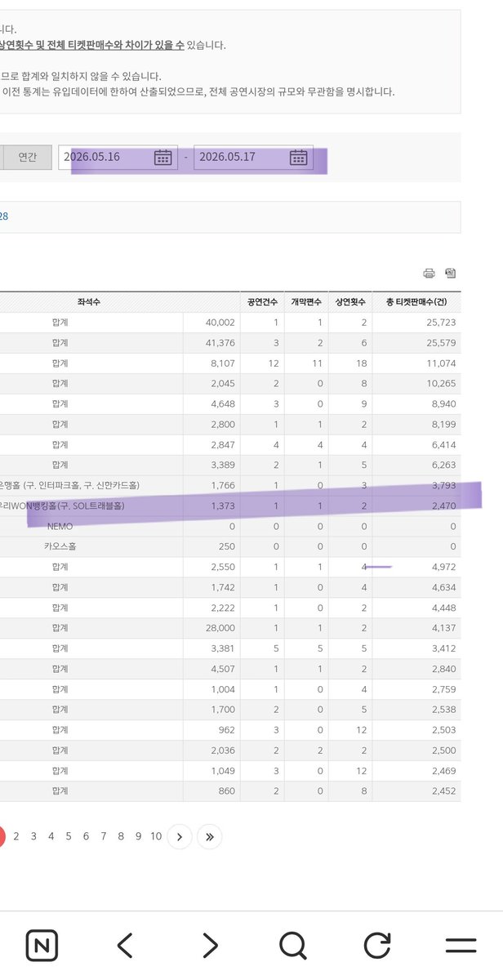Click the ticket sales value 2,452
503x980 pixels.
click(x=443, y=791)
